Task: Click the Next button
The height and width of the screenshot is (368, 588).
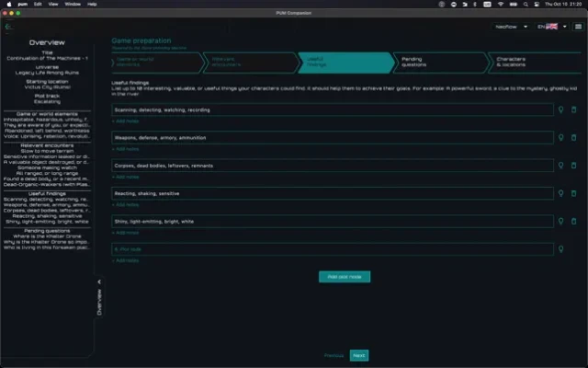Action: (x=359, y=355)
